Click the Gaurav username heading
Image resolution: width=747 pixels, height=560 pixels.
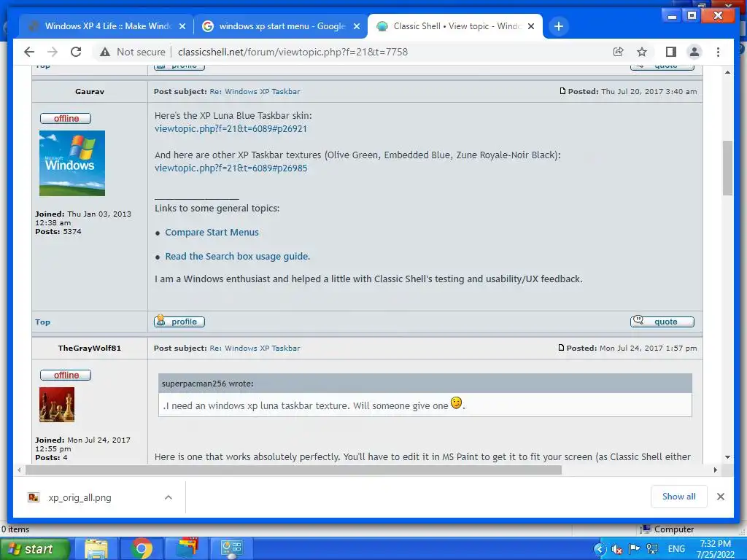pyautogui.click(x=90, y=91)
